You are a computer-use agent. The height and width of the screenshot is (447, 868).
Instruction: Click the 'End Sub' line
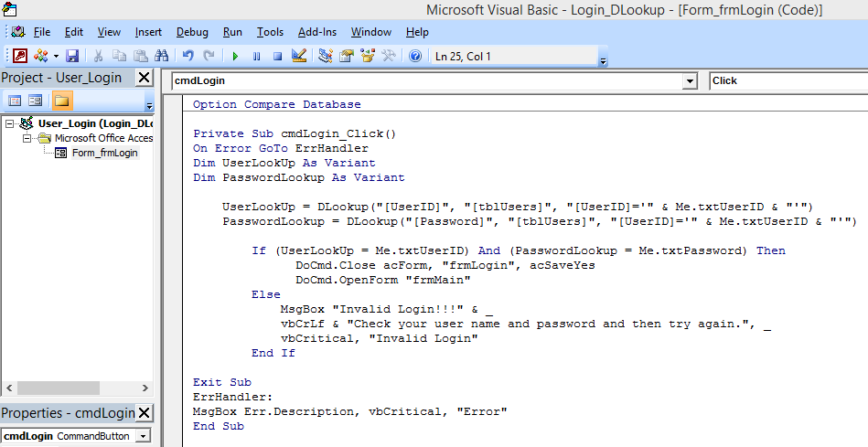(x=218, y=426)
